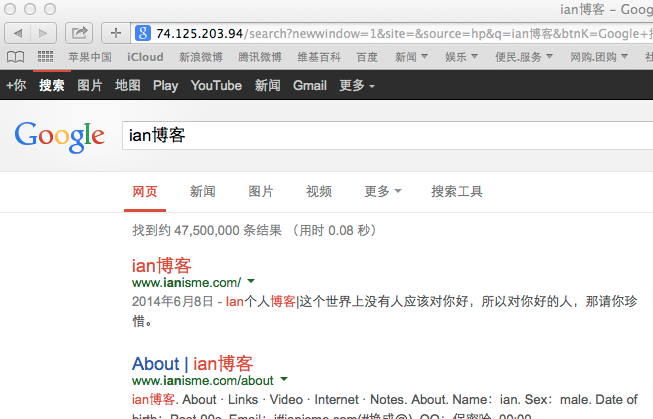Select the 网页 results tab

pyautogui.click(x=145, y=192)
